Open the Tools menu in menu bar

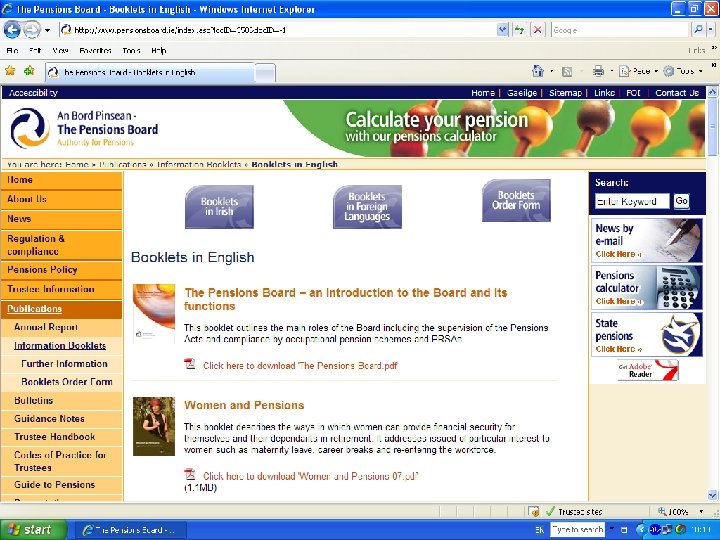pos(131,51)
